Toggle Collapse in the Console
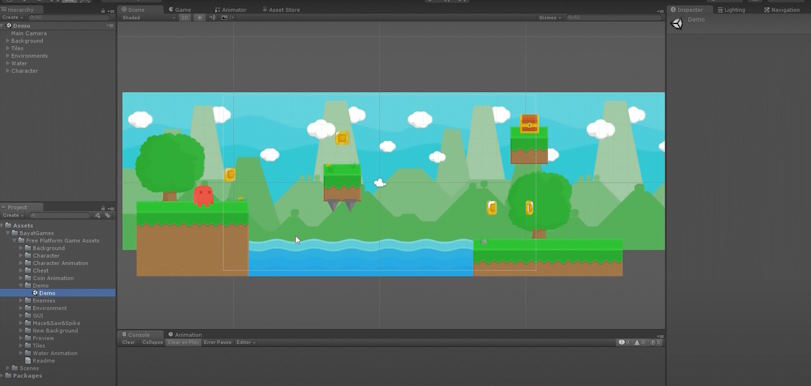This screenshot has width=811, height=386. [152, 343]
